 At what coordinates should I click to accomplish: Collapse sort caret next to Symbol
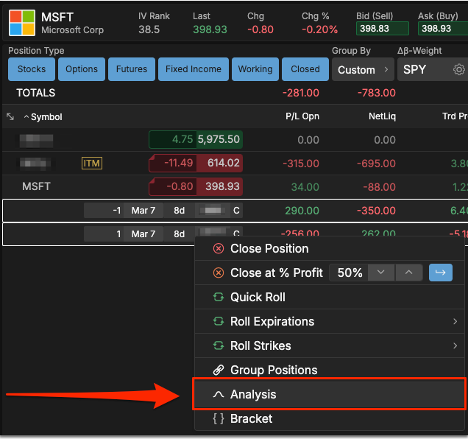pos(26,117)
